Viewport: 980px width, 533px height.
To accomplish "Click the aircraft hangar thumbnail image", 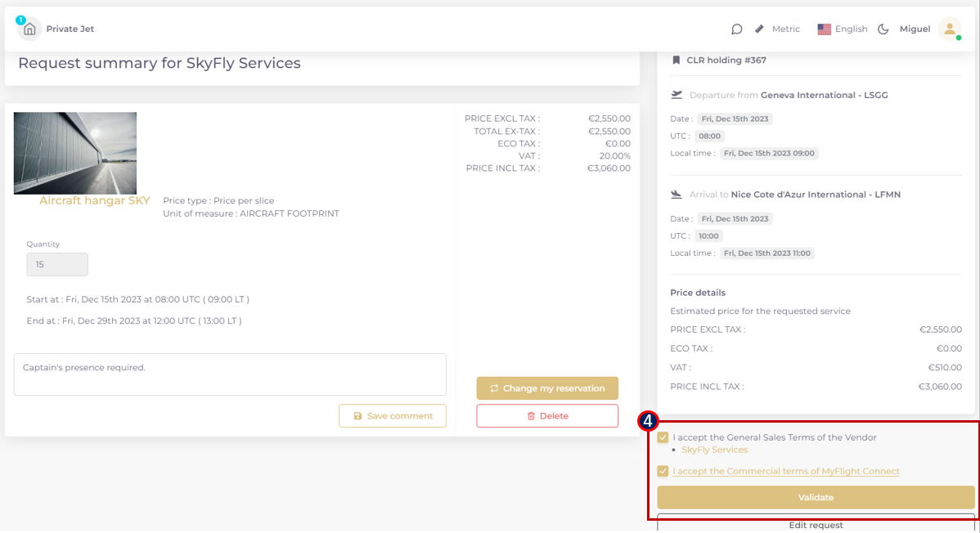I will click(x=75, y=153).
